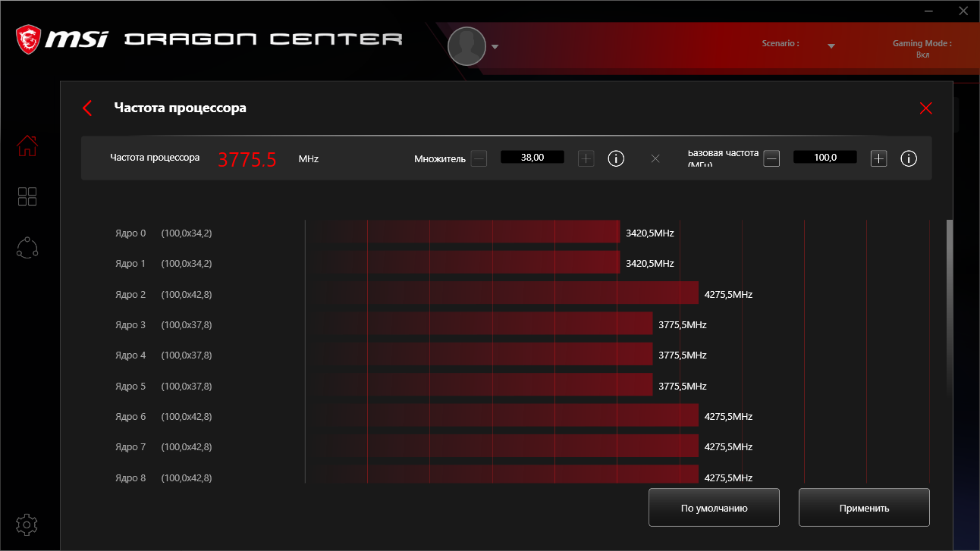Click the По умолчанию button

[714, 508]
